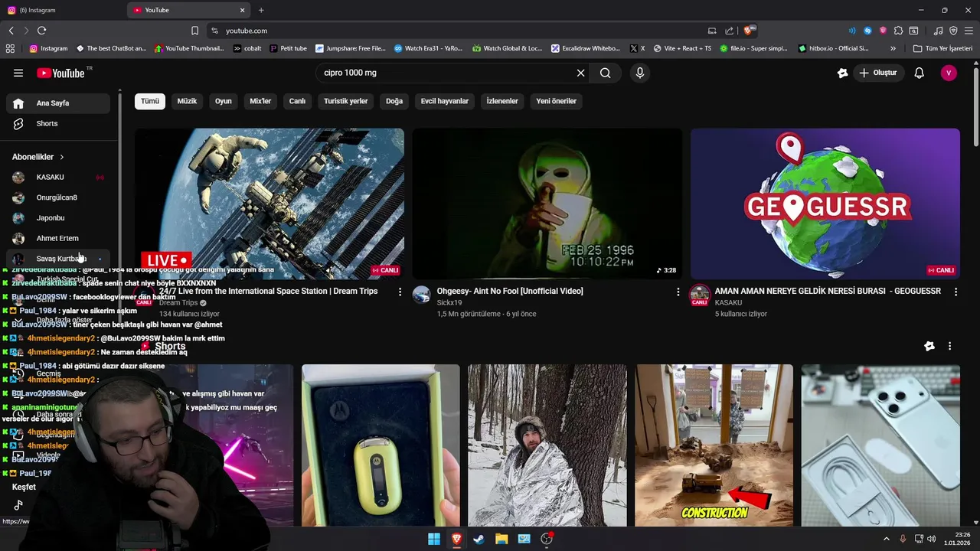The height and width of the screenshot is (551, 980).
Task: Click the share icon in address bar
Action: click(729, 31)
